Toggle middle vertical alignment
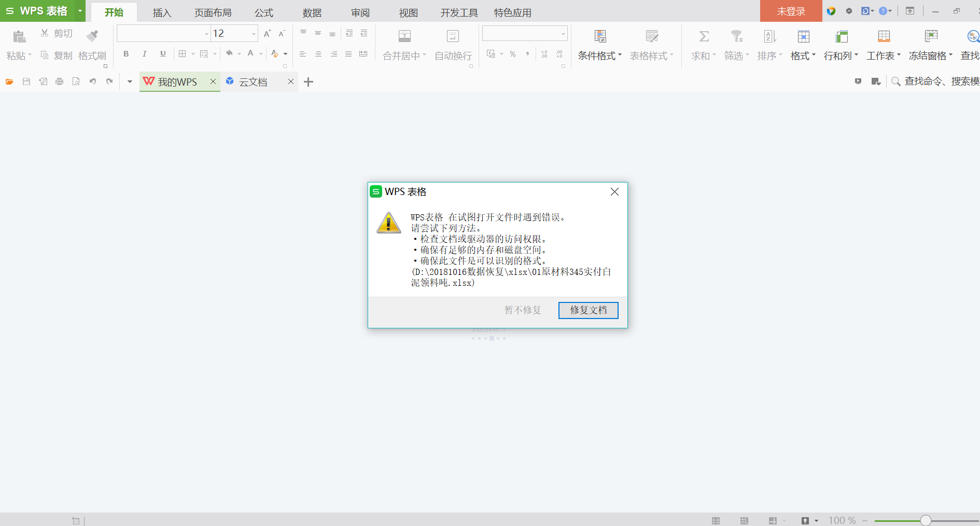Viewport: 980px width, 526px height. (x=318, y=33)
